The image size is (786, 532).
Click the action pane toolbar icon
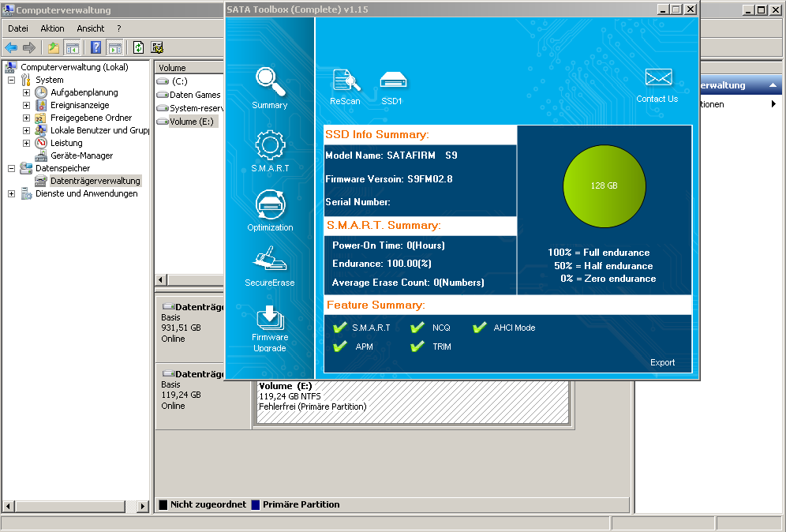(114, 47)
